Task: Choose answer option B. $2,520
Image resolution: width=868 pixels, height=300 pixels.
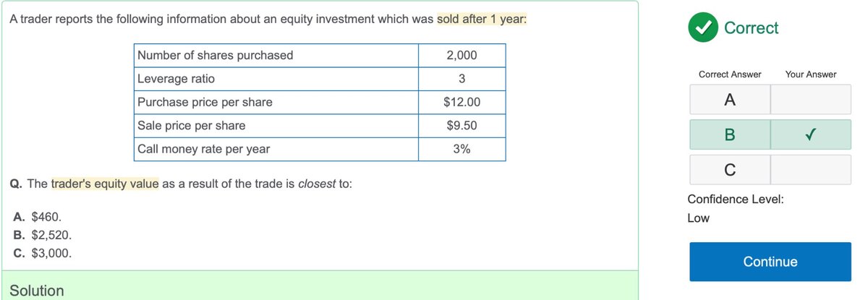Action: coord(42,235)
